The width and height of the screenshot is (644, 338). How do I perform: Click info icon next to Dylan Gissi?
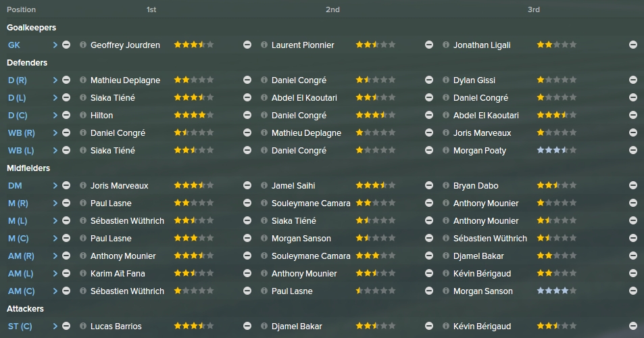coord(445,80)
